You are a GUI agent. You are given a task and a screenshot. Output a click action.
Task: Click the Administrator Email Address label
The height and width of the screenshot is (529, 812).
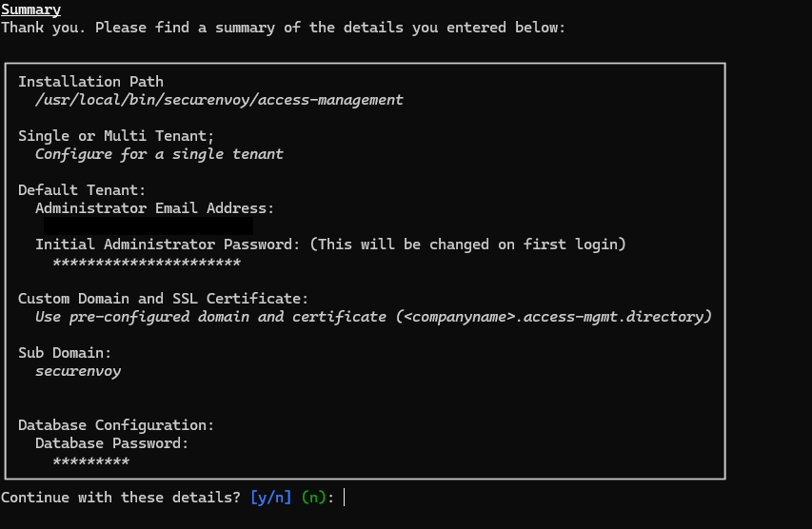pos(154,208)
